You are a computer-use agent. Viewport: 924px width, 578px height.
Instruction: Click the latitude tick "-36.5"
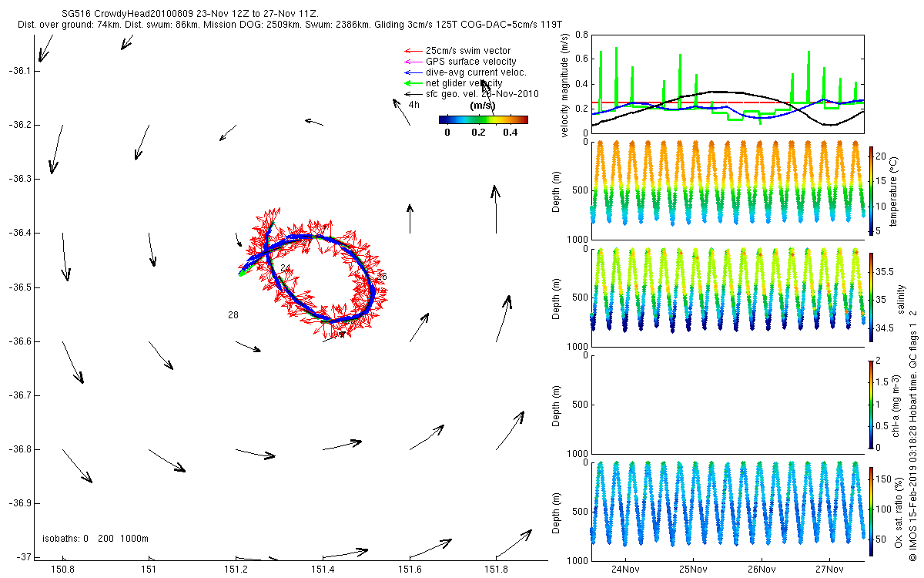pos(18,287)
